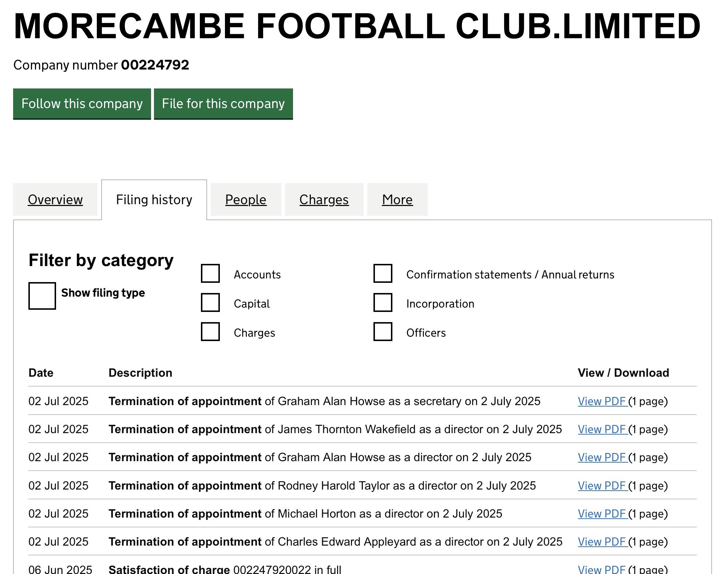Image resolution: width=728 pixels, height=574 pixels.
Task: View PDF for James Thornton Wakefield termination
Action: [602, 429]
